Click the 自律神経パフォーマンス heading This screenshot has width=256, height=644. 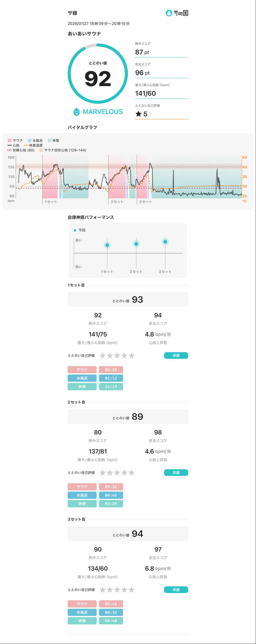click(x=91, y=217)
